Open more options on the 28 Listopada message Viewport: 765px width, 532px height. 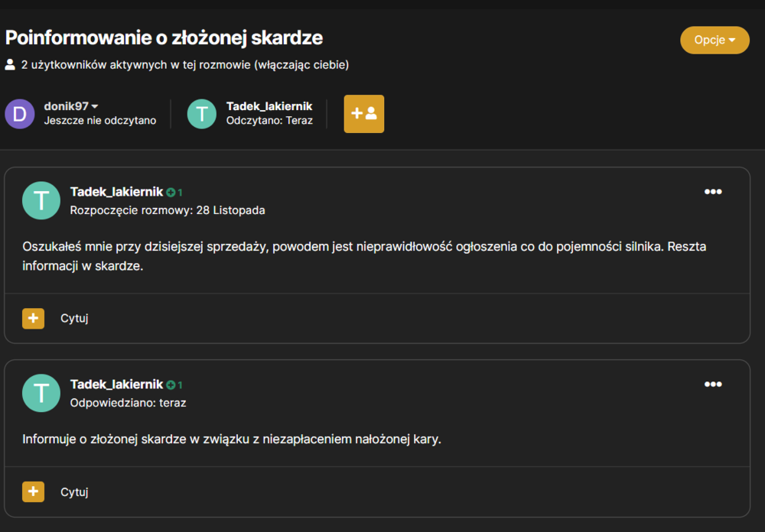[x=713, y=192]
